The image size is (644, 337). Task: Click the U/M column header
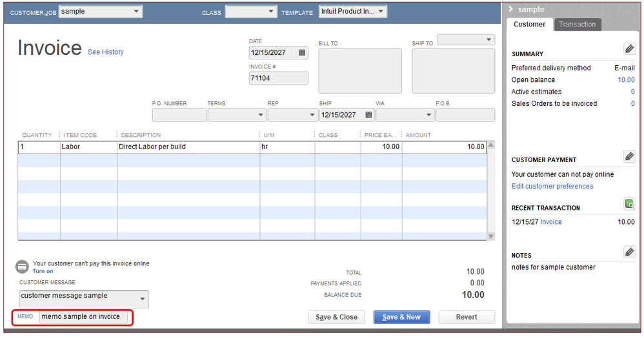269,135
